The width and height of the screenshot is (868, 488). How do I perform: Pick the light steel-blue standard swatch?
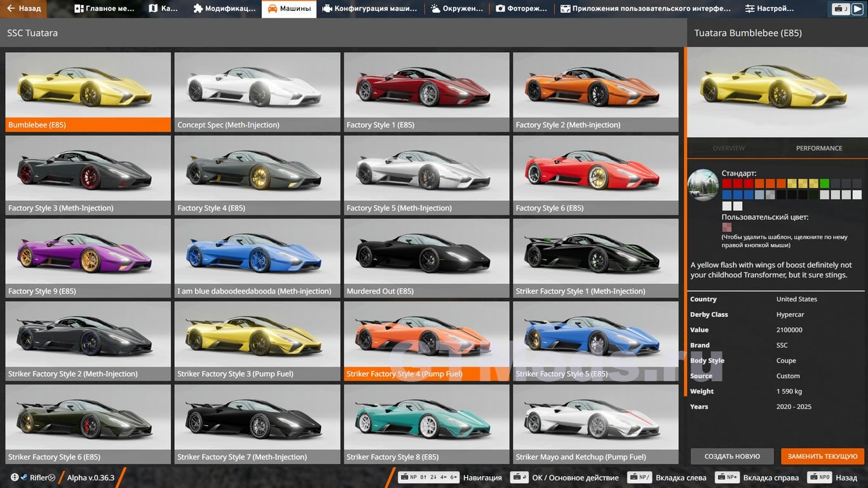(759, 195)
